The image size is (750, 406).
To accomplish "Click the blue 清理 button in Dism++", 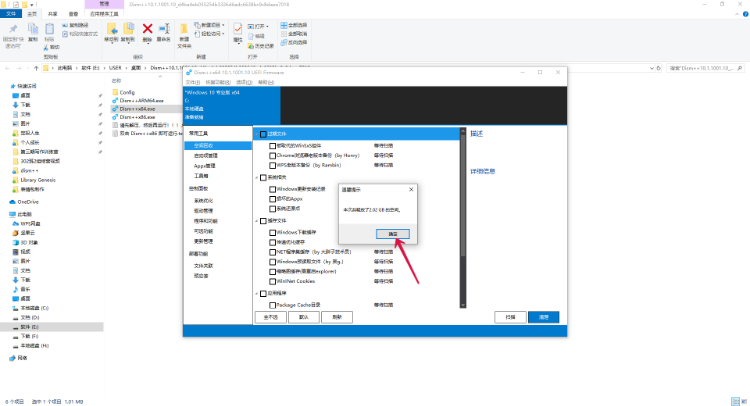I will 544,317.
